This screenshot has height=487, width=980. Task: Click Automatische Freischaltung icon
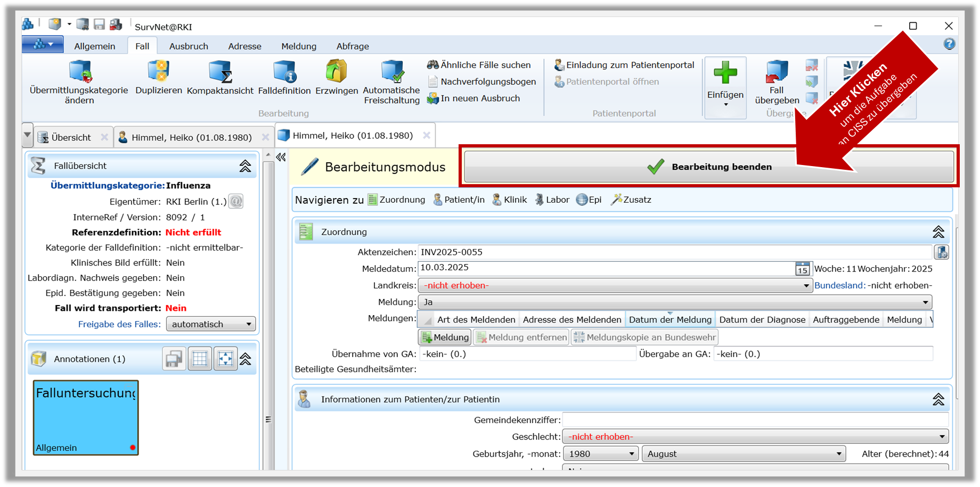(391, 72)
